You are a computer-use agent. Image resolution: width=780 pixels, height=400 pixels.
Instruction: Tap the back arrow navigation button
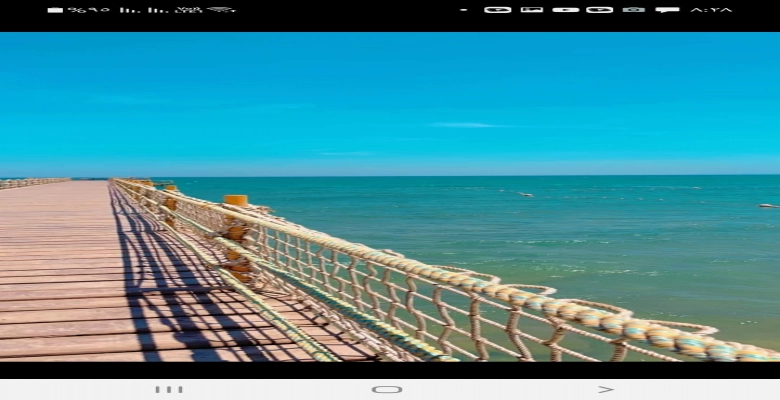(x=605, y=389)
